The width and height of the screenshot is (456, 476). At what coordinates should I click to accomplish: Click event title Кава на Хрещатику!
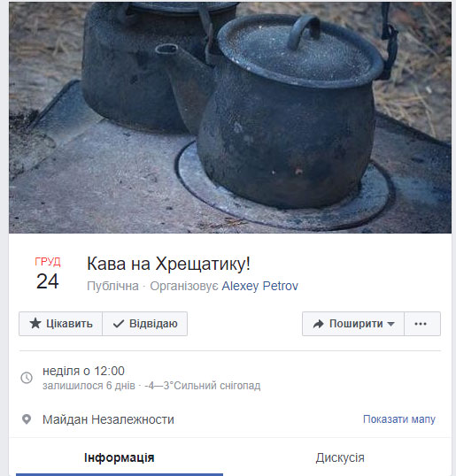pyautogui.click(x=168, y=264)
